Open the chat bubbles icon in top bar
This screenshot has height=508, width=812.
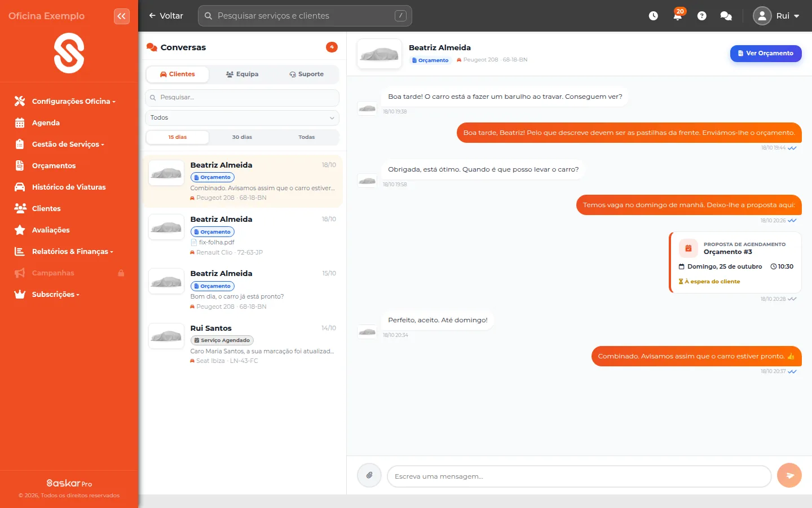pyautogui.click(x=726, y=16)
